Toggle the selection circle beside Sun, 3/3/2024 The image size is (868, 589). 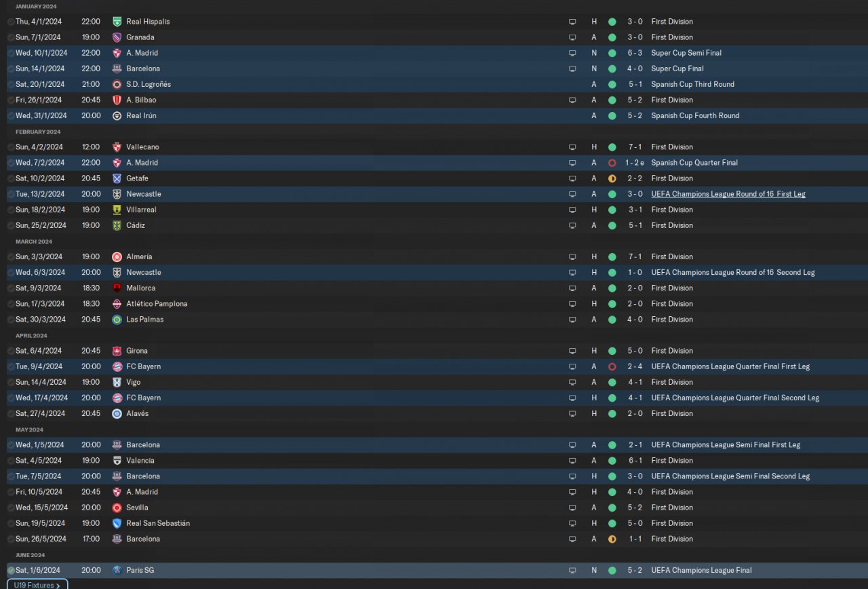point(11,257)
